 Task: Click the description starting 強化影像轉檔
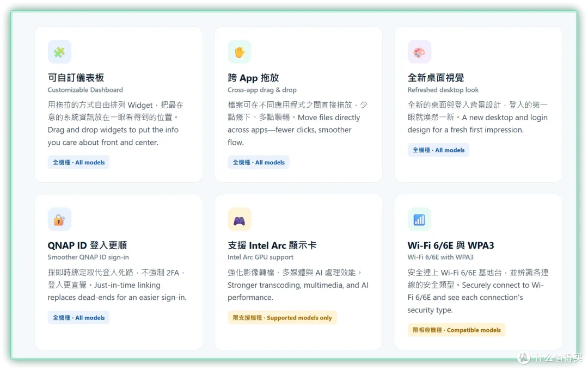click(298, 285)
